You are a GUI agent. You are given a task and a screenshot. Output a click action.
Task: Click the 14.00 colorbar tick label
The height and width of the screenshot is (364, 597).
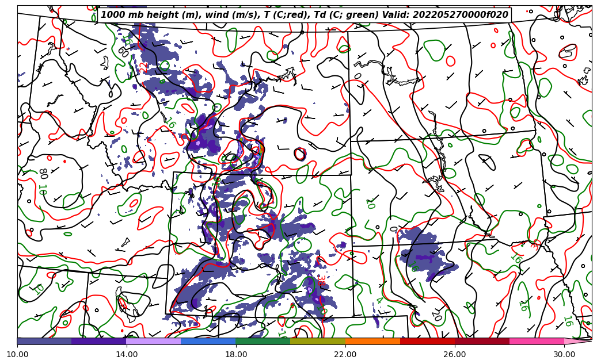pyautogui.click(x=127, y=354)
